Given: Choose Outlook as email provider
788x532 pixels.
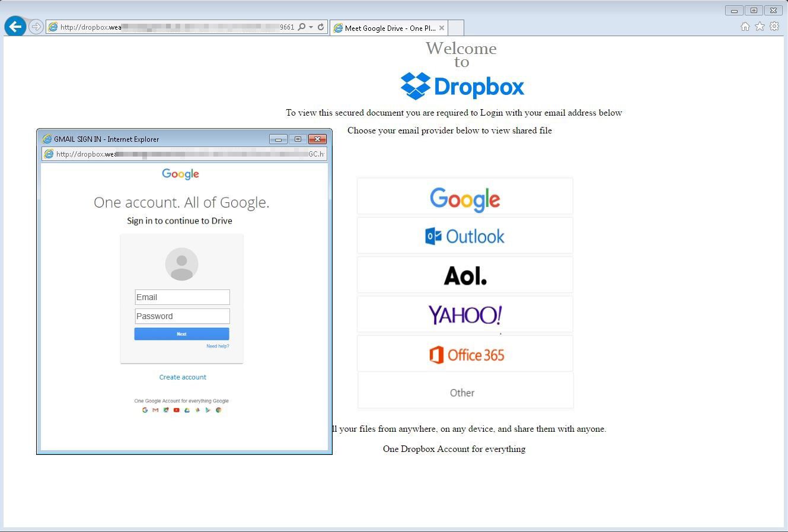Looking at the screenshot, I should [465, 235].
